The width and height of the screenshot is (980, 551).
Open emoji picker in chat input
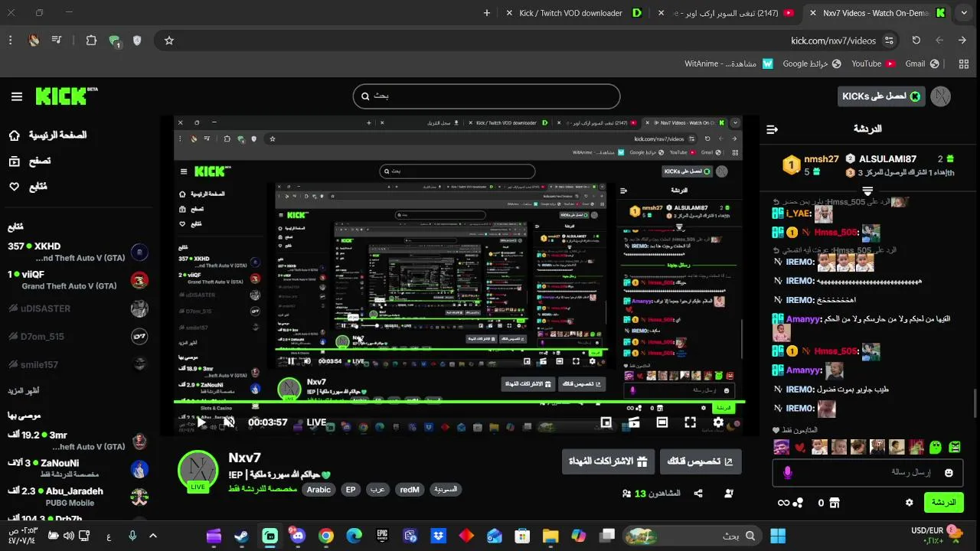coord(949,473)
